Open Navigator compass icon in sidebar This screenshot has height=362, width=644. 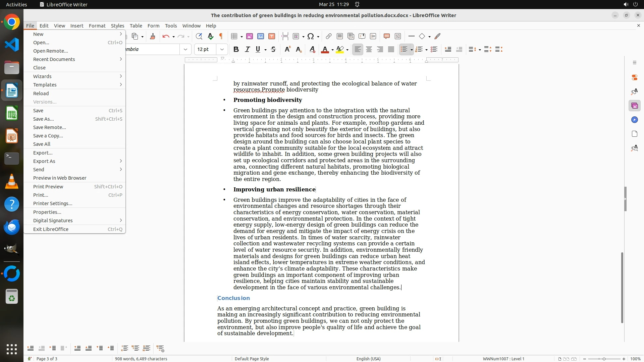tap(634, 120)
